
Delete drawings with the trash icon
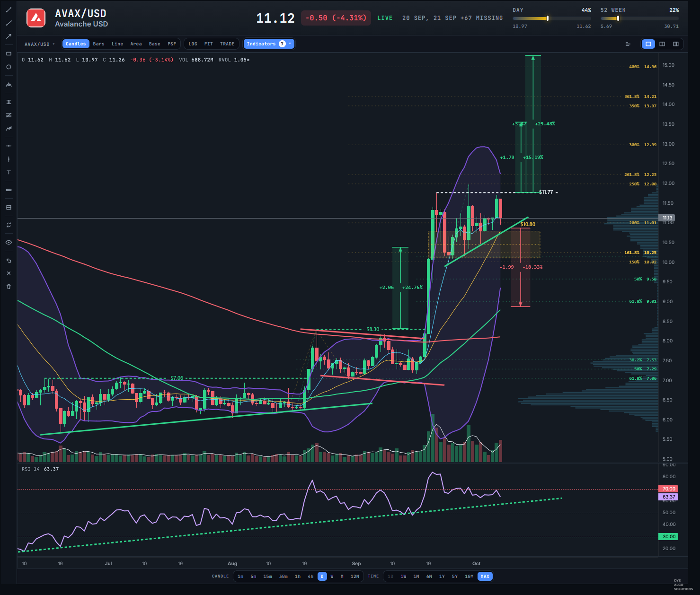click(x=9, y=287)
